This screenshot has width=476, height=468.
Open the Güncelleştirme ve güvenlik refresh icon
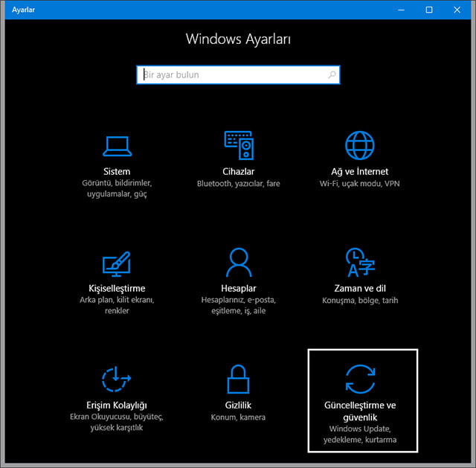(360, 379)
